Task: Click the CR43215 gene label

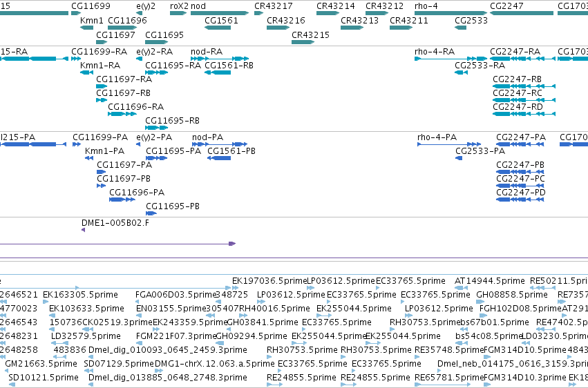Action: 310,35
